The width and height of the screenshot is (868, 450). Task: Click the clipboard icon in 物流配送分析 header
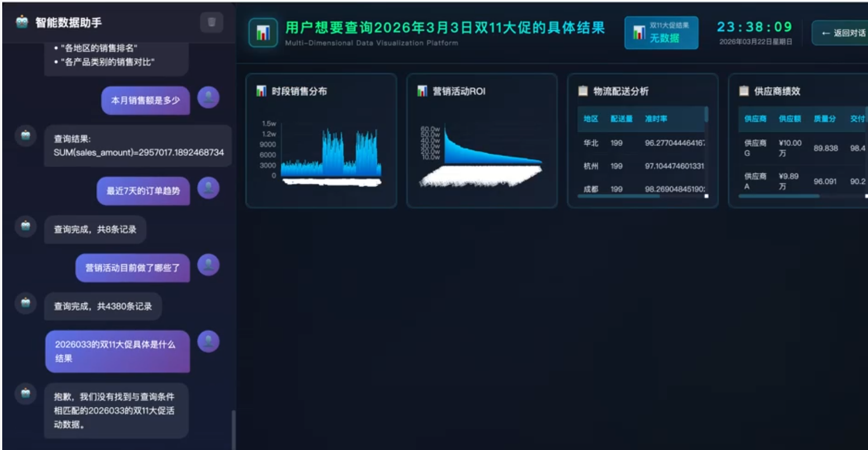[x=583, y=91]
